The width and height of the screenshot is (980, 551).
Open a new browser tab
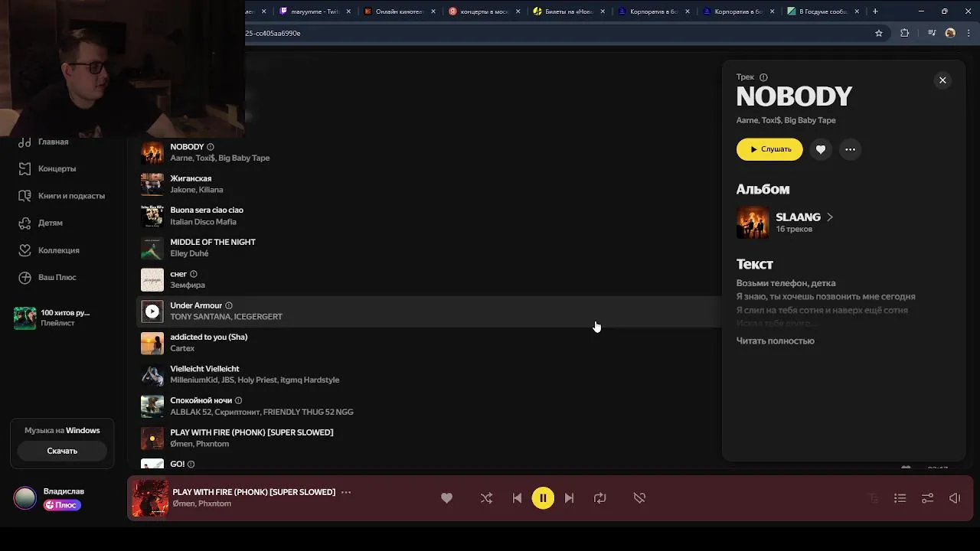pos(875,11)
